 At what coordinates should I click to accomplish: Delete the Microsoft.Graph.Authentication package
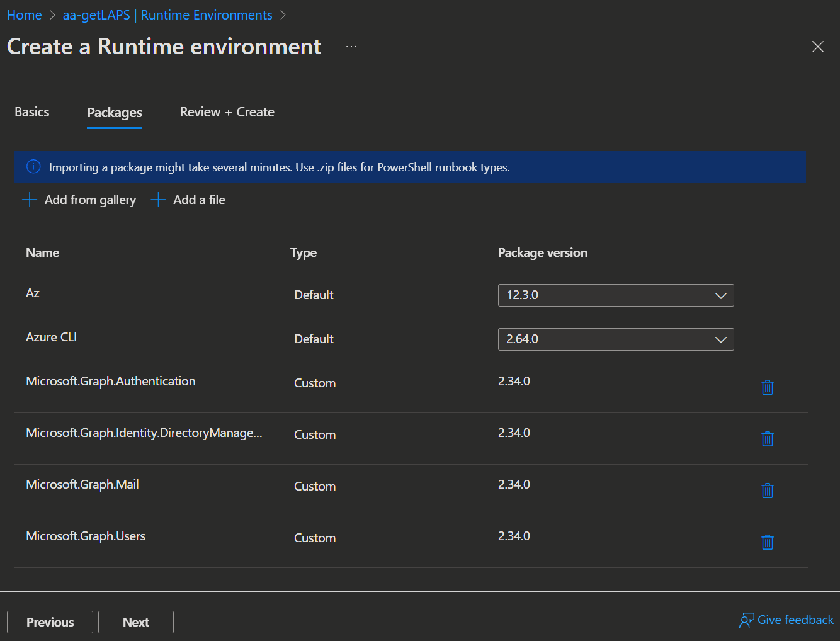click(767, 387)
